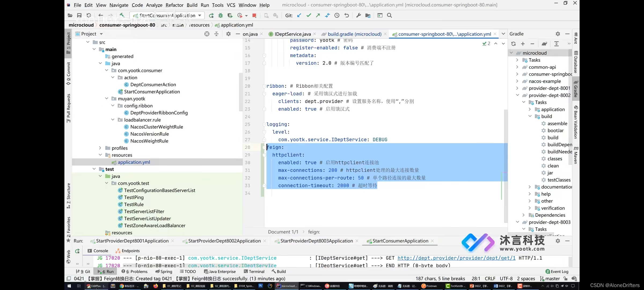Click the Debug bug icon
Image resolution: width=644 pixels, height=290 pixels.
(x=221, y=16)
